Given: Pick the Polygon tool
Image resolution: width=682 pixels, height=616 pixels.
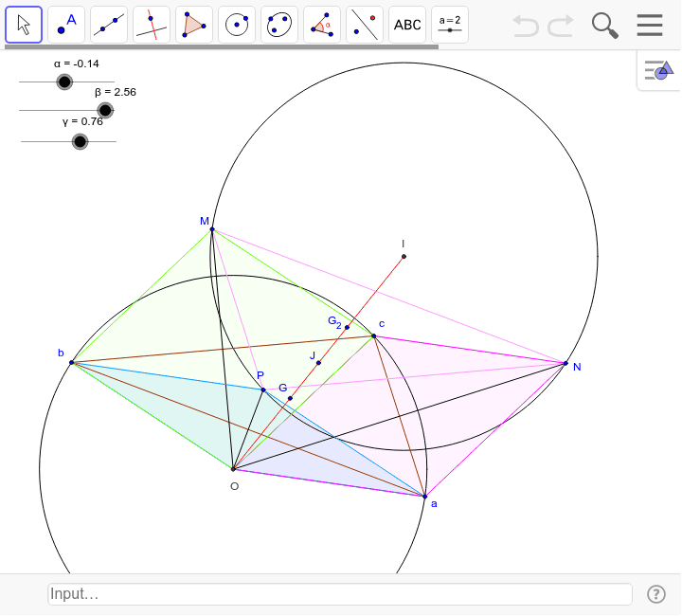Looking at the screenshot, I should (194, 25).
